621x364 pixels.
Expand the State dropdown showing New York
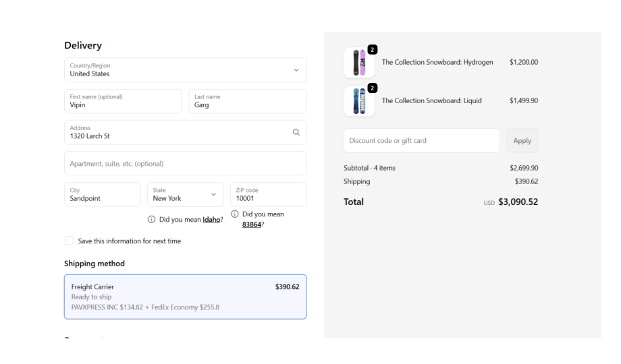click(x=185, y=194)
